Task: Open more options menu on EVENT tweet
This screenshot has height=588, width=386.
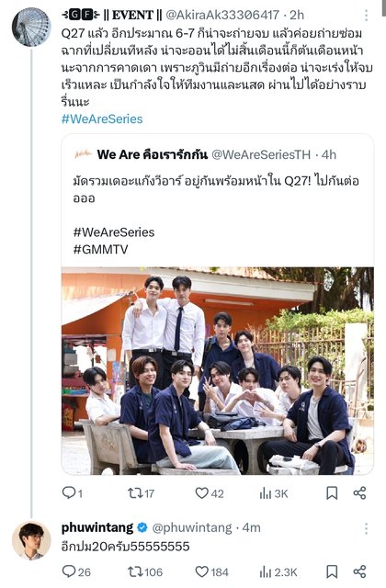Action: click(366, 16)
